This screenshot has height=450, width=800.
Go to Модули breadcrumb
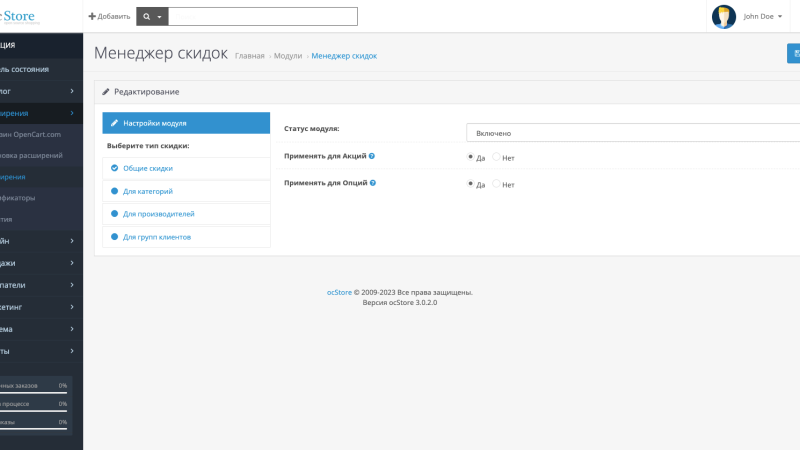[x=288, y=56]
